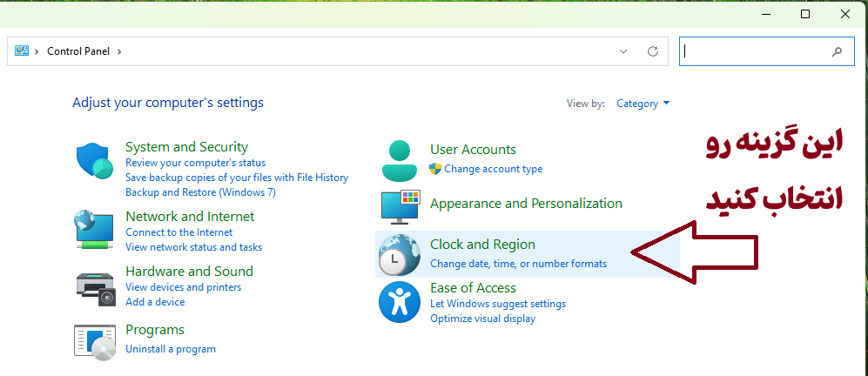The height and width of the screenshot is (376, 868).
Task: Open Network and Internet category
Action: pyautogui.click(x=190, y=216)
